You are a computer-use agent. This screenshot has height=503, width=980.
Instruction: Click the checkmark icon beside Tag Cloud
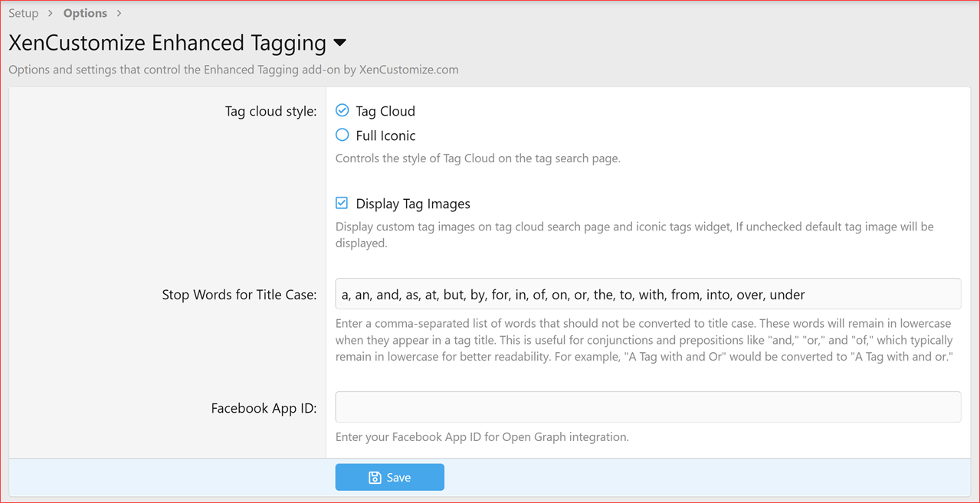342,109
